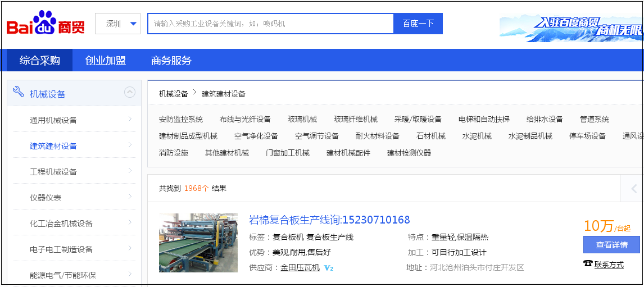Expand the 工程机械设备 sidebar category
Screen dimensions: 644x287
tap(130, 171)
